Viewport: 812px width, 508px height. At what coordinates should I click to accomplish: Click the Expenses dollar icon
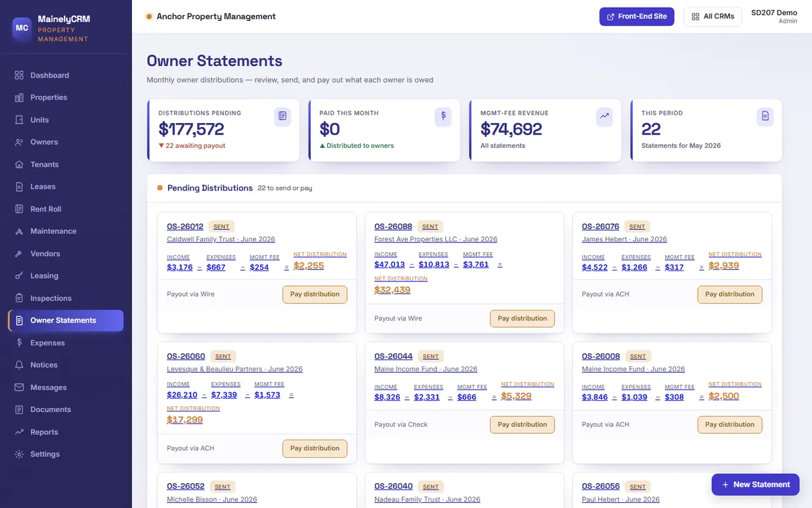[x=19, y=342]
